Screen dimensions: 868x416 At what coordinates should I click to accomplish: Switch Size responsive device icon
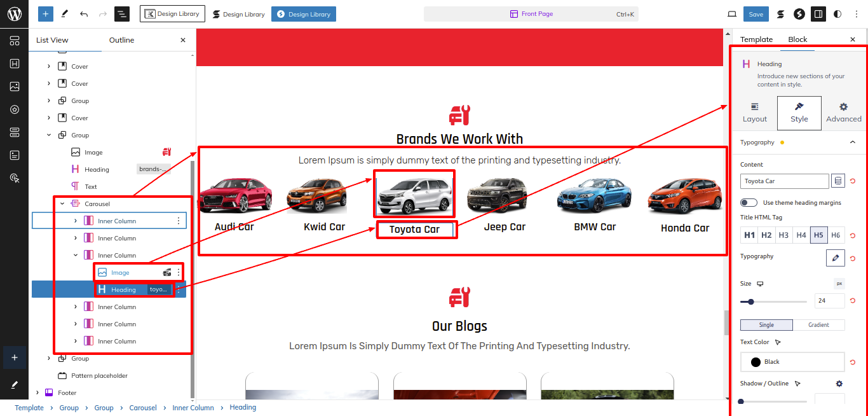point(760,284)
